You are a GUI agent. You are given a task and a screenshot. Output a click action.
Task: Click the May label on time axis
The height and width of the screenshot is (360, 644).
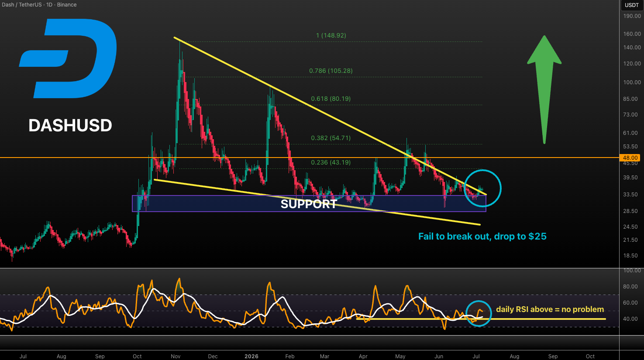point(400,357)
